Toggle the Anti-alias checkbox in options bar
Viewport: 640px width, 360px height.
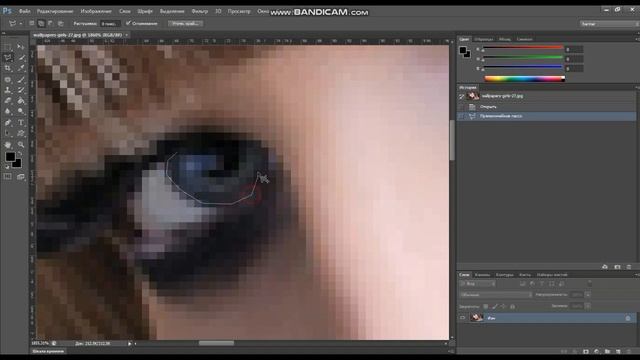[x=128, y=23]
